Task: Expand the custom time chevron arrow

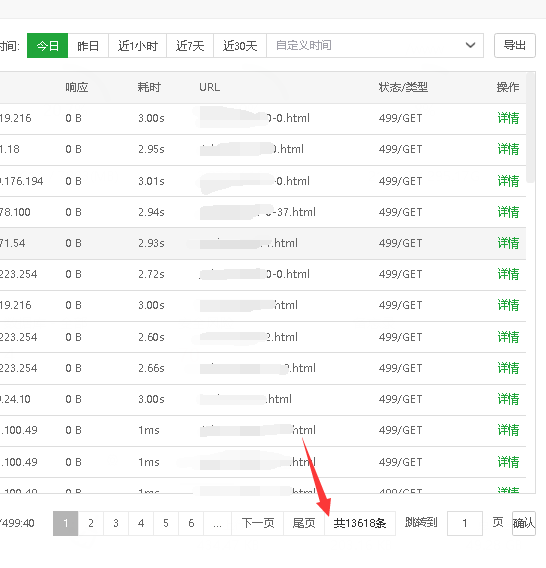Action: coord(470,46)
